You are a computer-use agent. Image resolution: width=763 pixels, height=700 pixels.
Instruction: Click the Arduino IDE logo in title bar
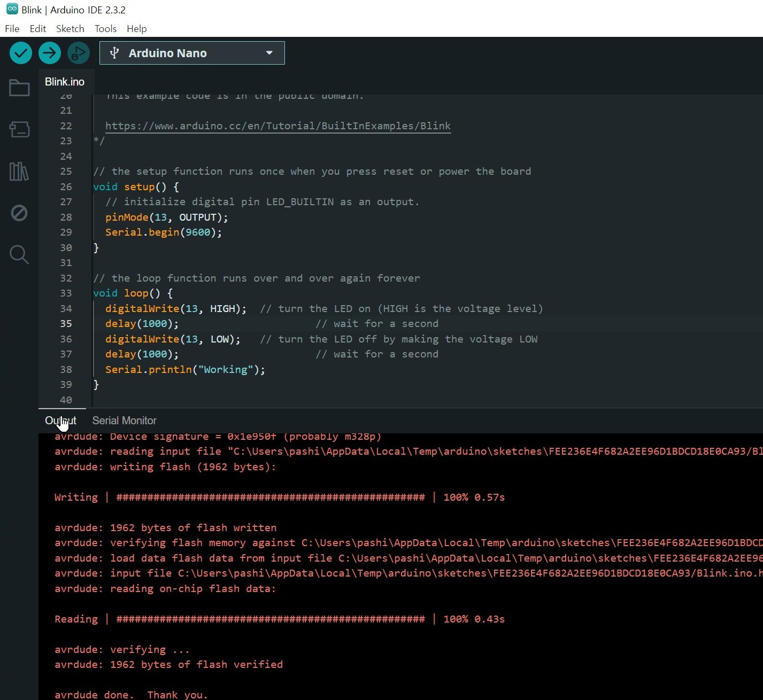pyautogui.click(x=12, y=9)
